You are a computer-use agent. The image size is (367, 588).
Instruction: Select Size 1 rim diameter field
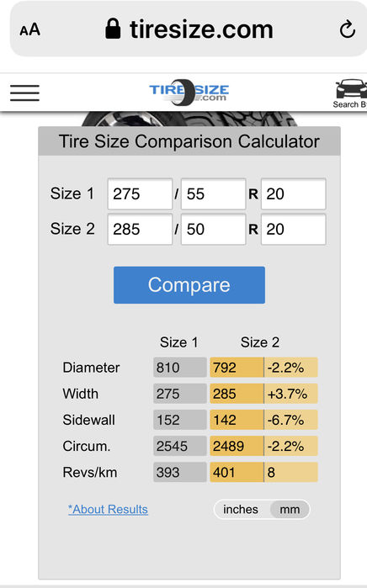pos(294,193)
